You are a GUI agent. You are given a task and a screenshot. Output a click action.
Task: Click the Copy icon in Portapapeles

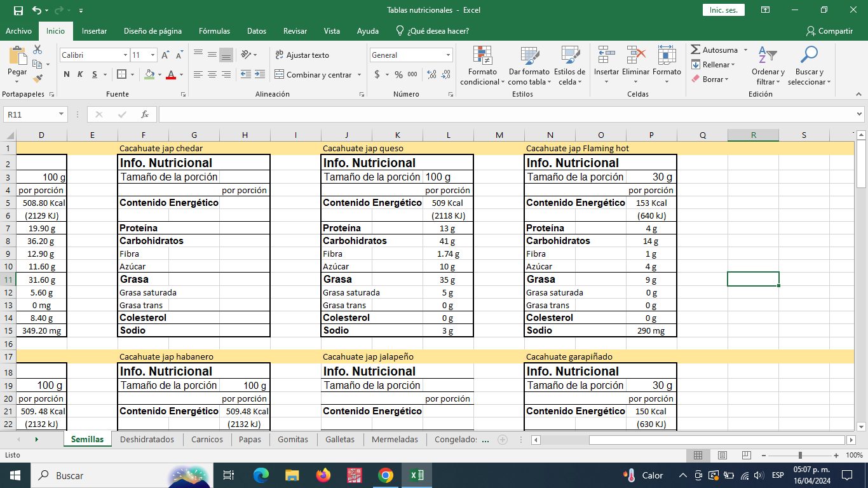click(37, 64)
